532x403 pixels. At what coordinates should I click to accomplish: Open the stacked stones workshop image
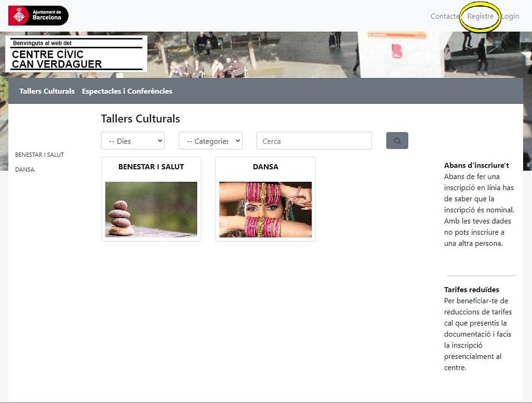point(151,209)
